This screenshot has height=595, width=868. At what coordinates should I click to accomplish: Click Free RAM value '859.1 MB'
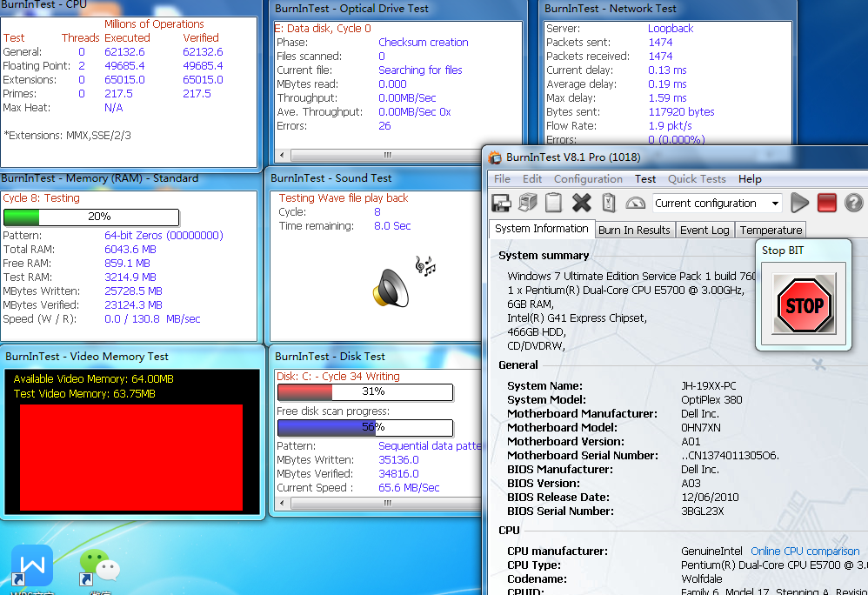tap(127, 264)
